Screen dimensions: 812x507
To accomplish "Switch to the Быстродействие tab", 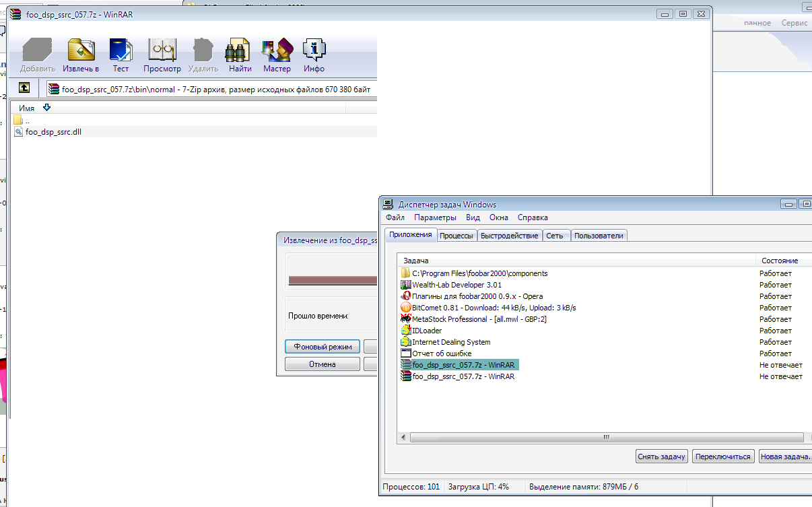I will 510,236.
